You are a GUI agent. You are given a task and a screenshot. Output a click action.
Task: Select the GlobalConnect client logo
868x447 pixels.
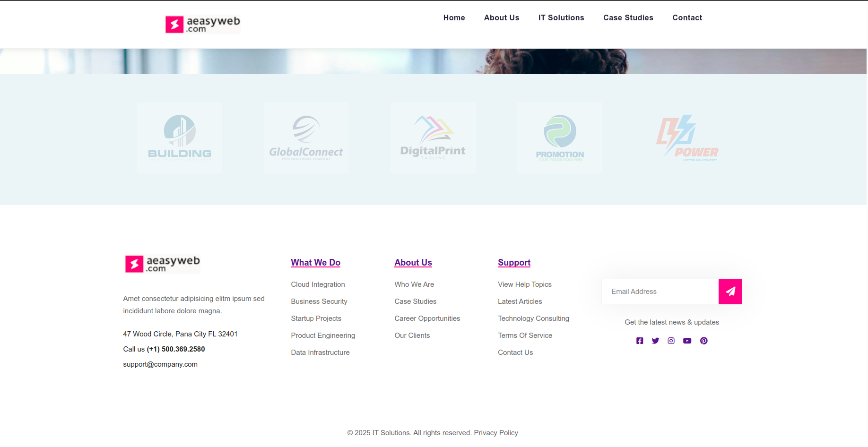pyautogui.click(x=306, y=138)
